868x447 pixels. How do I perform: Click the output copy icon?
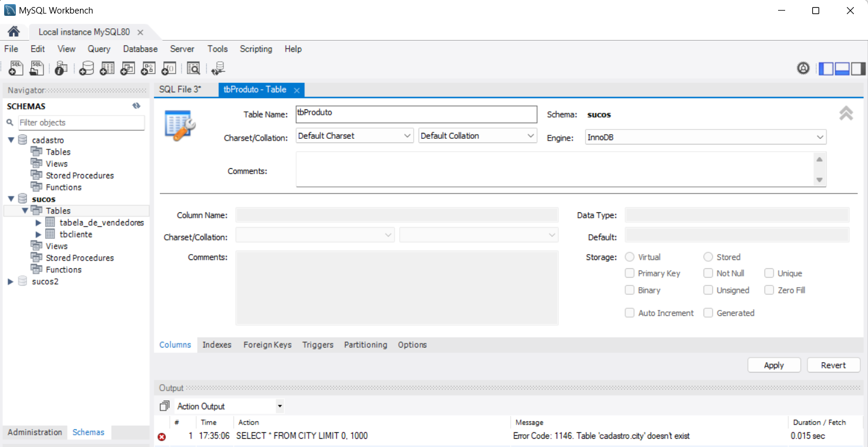point(165,406)
